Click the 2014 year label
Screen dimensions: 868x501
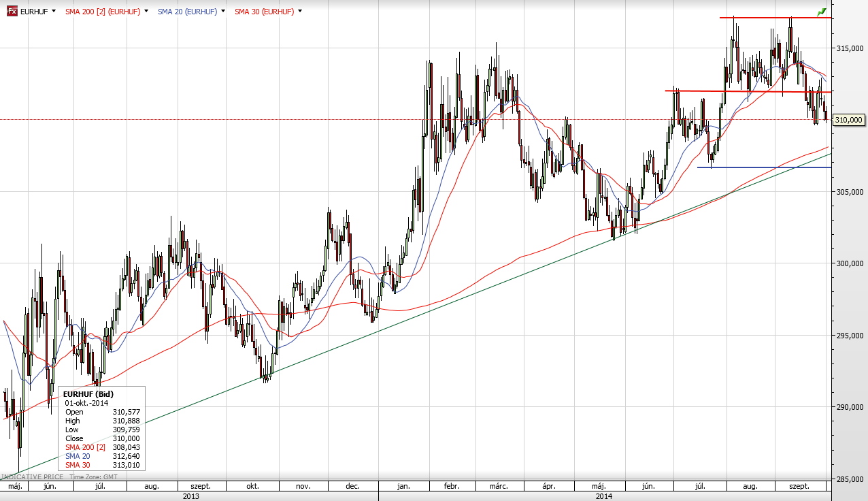coord(603,496)
